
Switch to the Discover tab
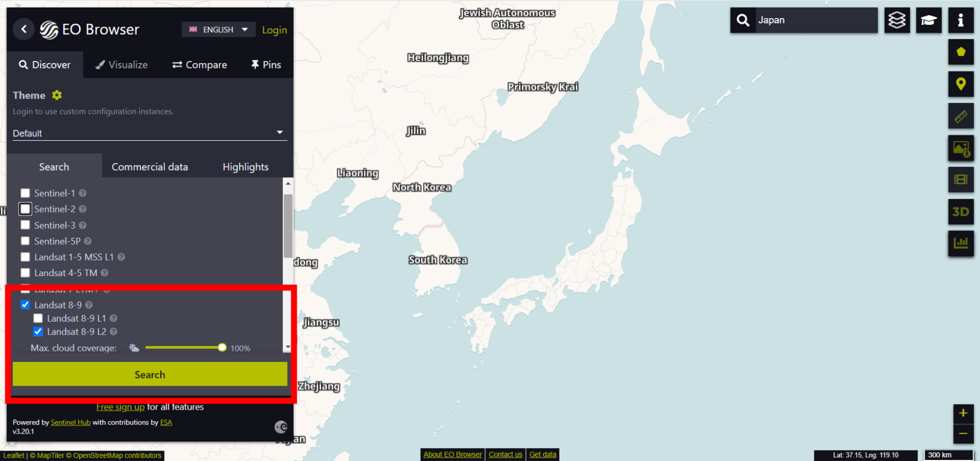coord(45,65)
